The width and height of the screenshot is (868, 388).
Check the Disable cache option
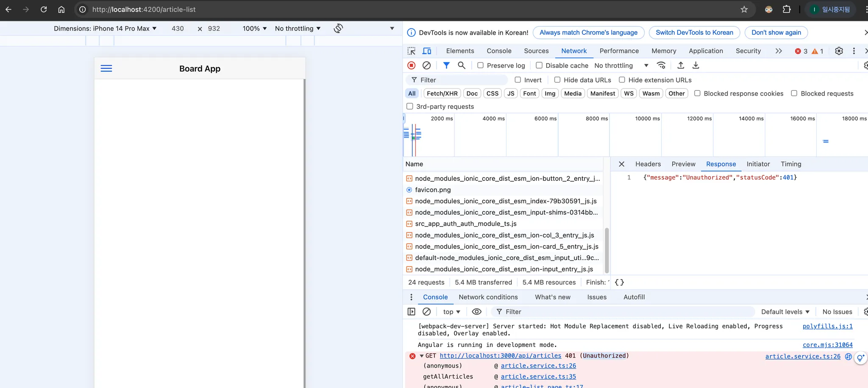click(x=539, y=65)
